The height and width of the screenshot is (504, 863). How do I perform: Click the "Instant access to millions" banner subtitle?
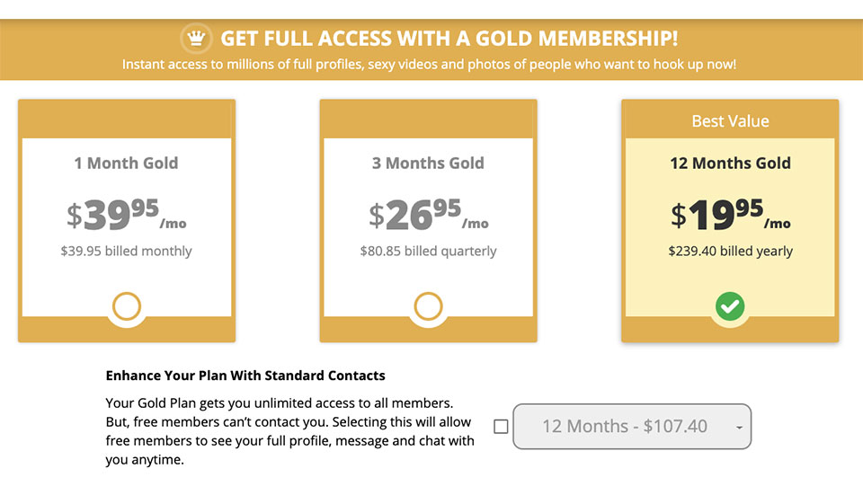(x=429, y=65)
